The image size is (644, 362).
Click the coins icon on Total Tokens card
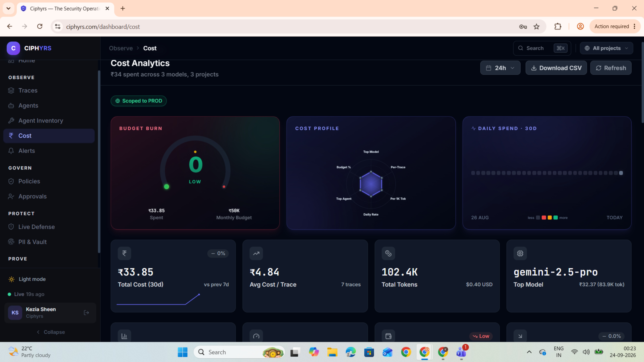click(388, 253)
